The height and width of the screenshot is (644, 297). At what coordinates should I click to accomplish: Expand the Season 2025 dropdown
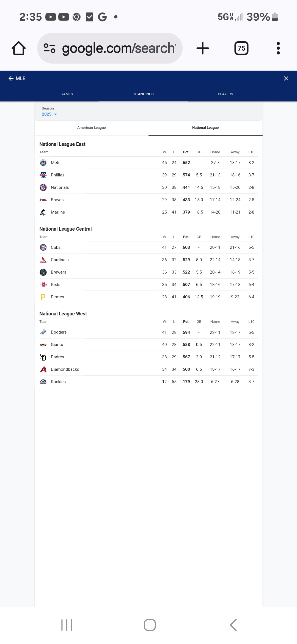pos(49,114)
